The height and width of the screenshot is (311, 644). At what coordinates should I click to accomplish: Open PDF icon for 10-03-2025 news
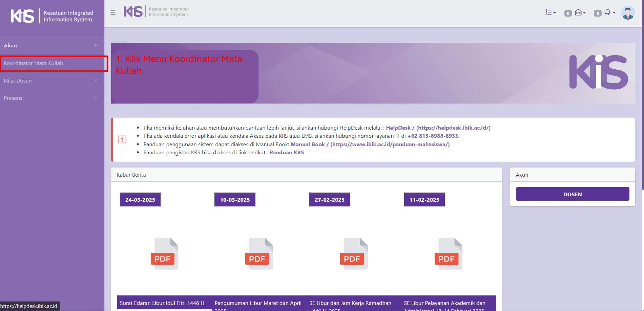pos(259,254)
